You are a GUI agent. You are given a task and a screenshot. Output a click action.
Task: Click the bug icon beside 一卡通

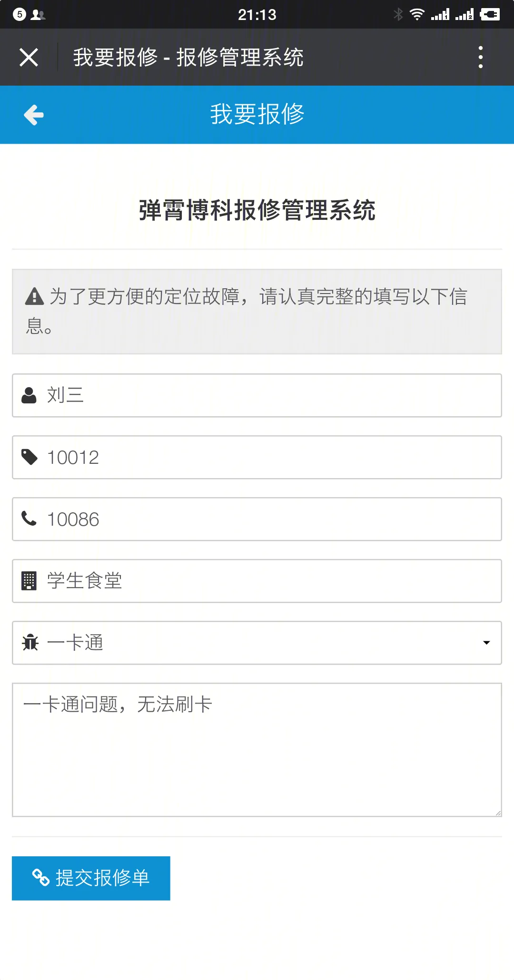tap(30, 643)
